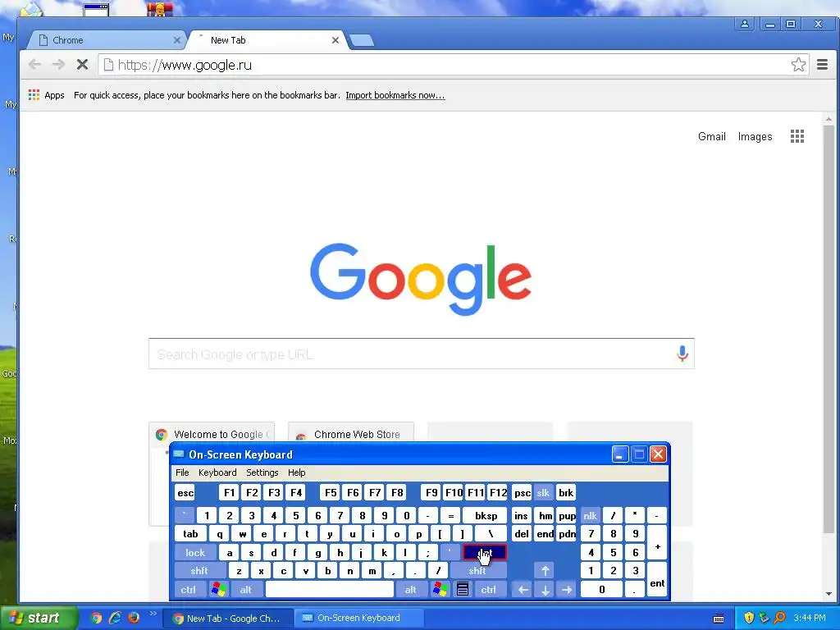The image size is (840, 630).
Task: Click right arrow key on on-screen keyboard
Action: [x=567, y=589]
